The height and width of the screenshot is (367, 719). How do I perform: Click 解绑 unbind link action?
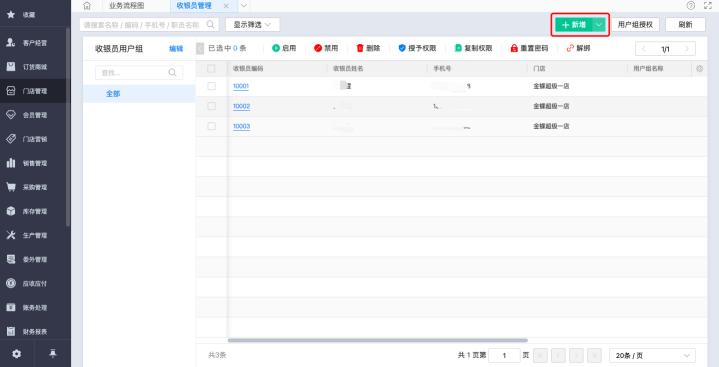(x=578, y=48)
